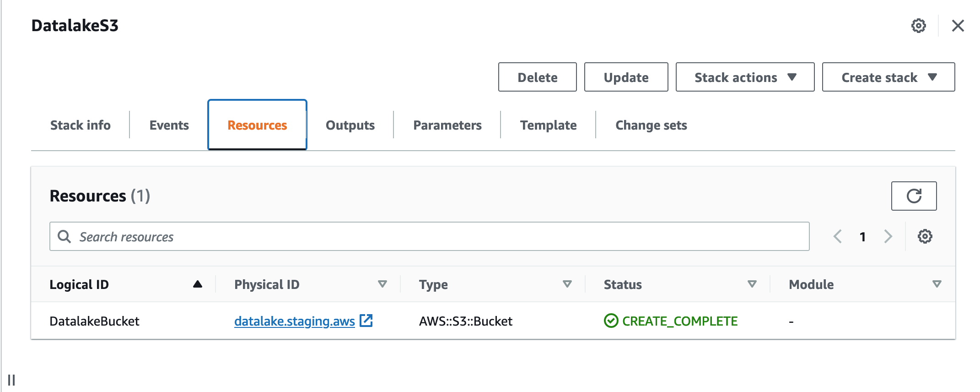Click external link icon beside datalake.staging.aws
Viewport: 980px width, 392px height.
pos(366,321)
